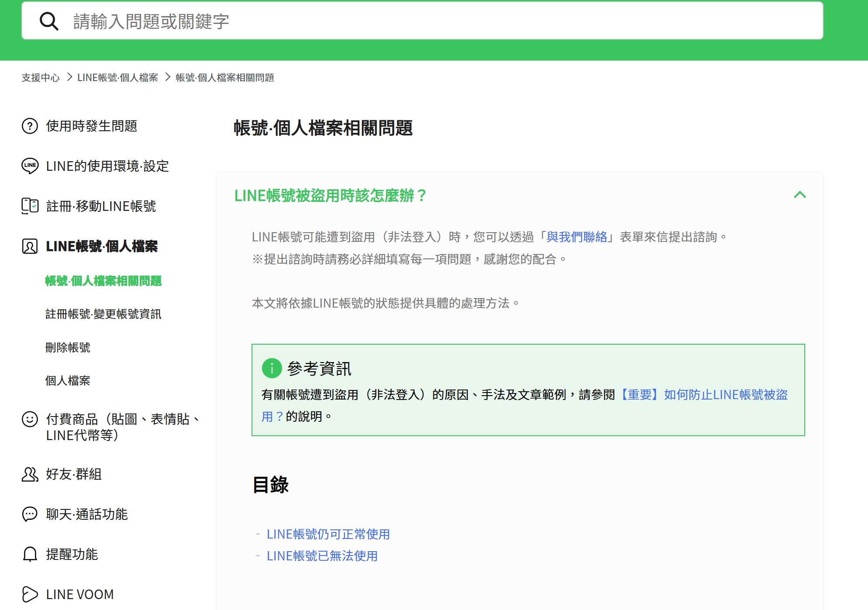Go to 支援中心 breadcrumb
The height and width of the screenshot is (610, 868).
coord(41,78)
